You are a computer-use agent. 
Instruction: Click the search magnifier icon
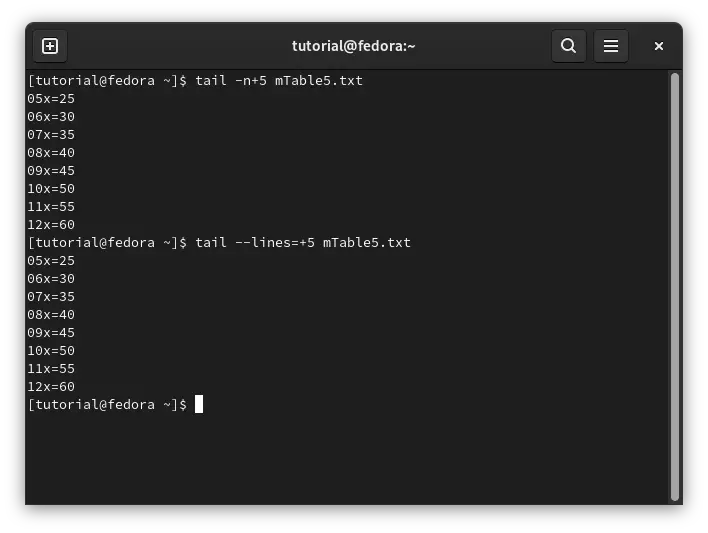tap(568, 46)
